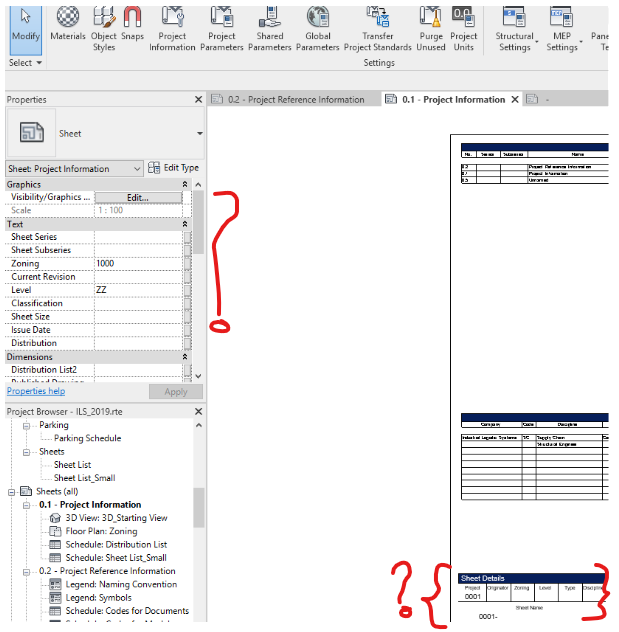Click the Schedule: Distribution List icon
This screenshot has height=632, width=619.
click(55, 545)
